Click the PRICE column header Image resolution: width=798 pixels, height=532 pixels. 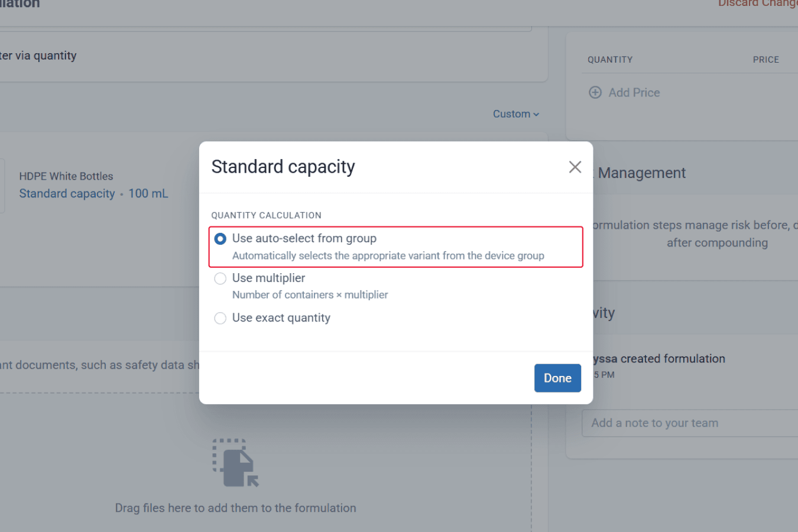tap(766, 60)
